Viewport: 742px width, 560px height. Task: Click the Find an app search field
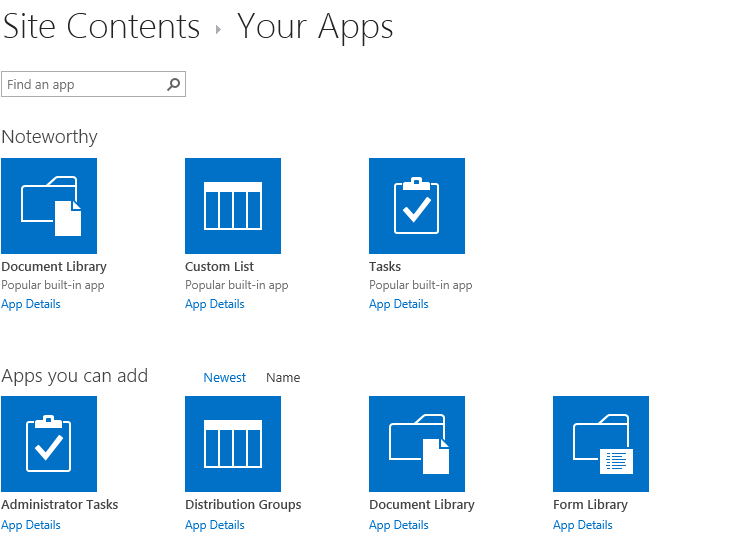click(x=83, y=85)
